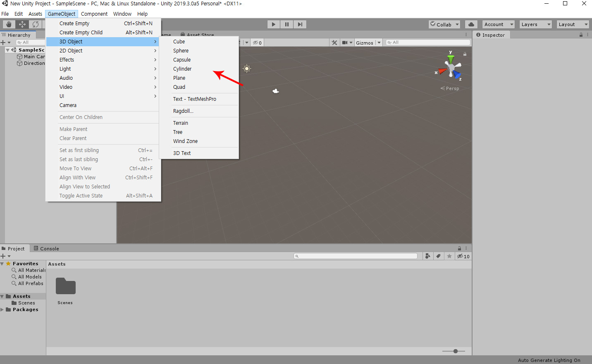Image resolution: width=592 pixels, height=364 pixels.
Task: Choose Create Empty from GameObject menu
Action: [x=103, y=24]
